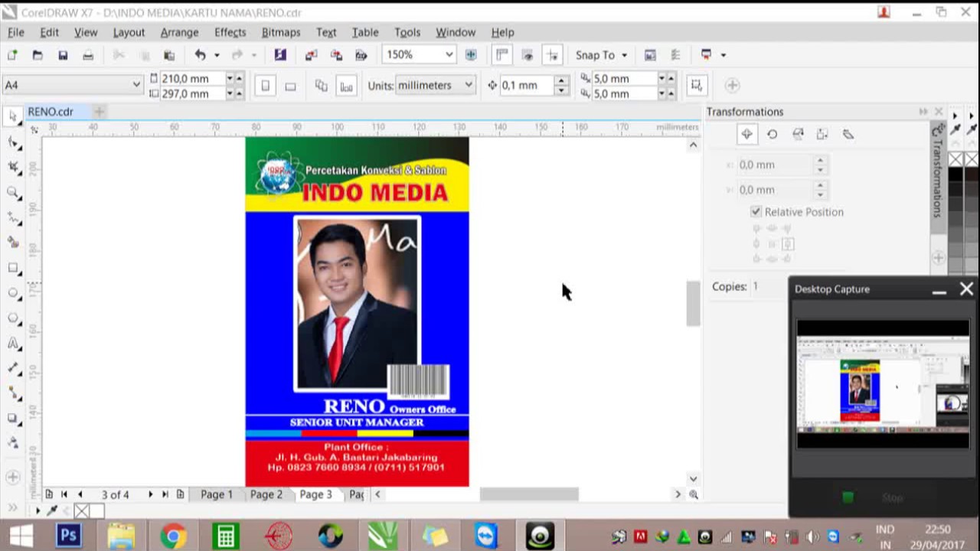
Task: Click the Print icon in the toolbar
Action: pos(88,55)
